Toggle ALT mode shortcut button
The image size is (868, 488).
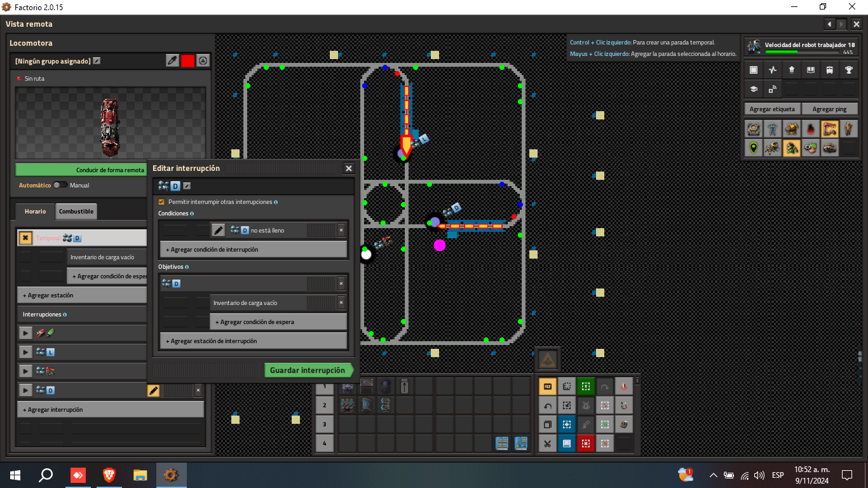(547, 386)
